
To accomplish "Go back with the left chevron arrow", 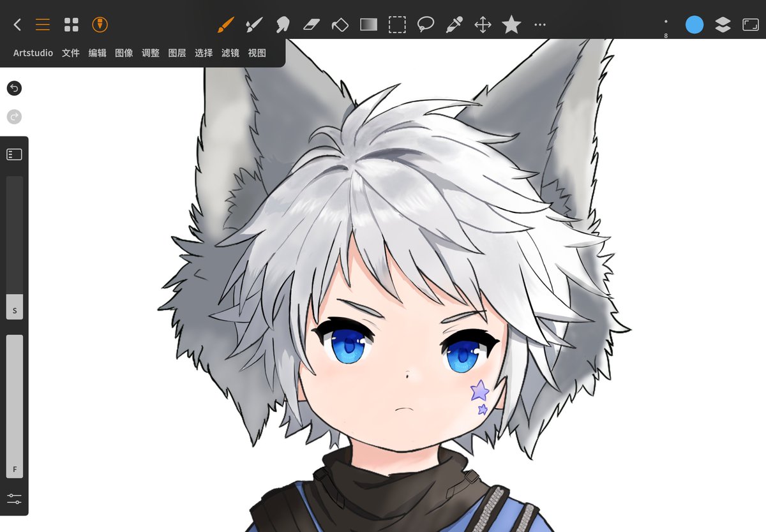I will [17, 25].
